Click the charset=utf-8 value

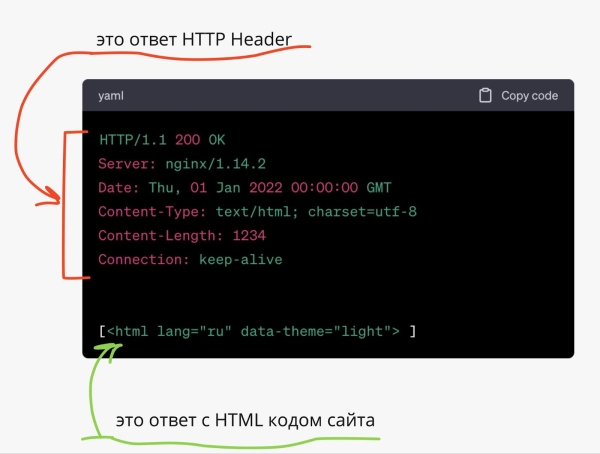tap(362, 212)
